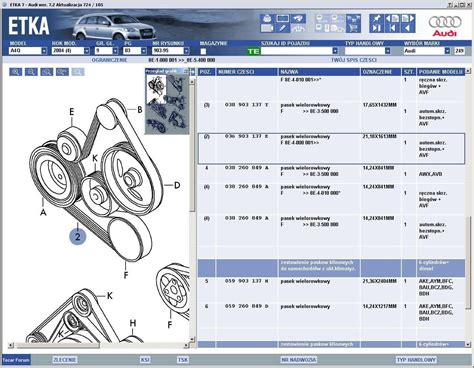474x368 pixels.
Task: Click the single back arrow icon
Action: (408, 28)
